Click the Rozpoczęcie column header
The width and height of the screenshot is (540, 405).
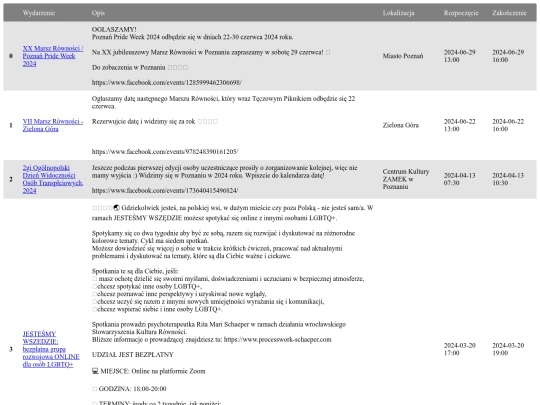[461, 13]
